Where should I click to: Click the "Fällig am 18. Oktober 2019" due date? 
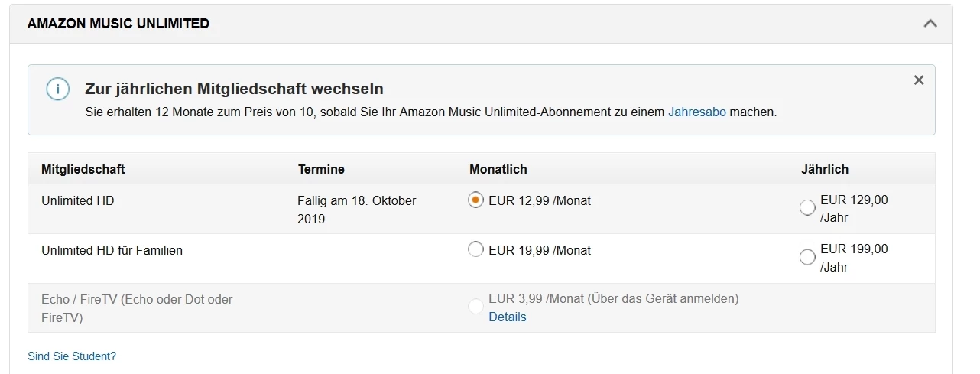click(356, 210)
